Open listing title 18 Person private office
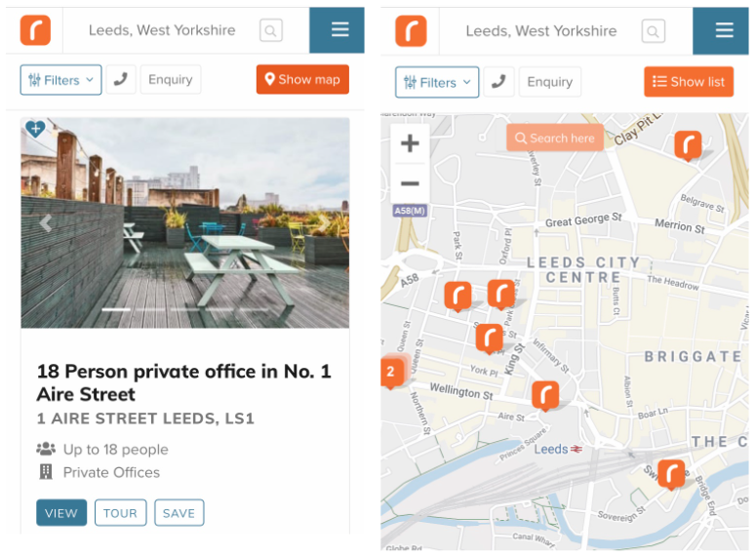 coord(183,383)
